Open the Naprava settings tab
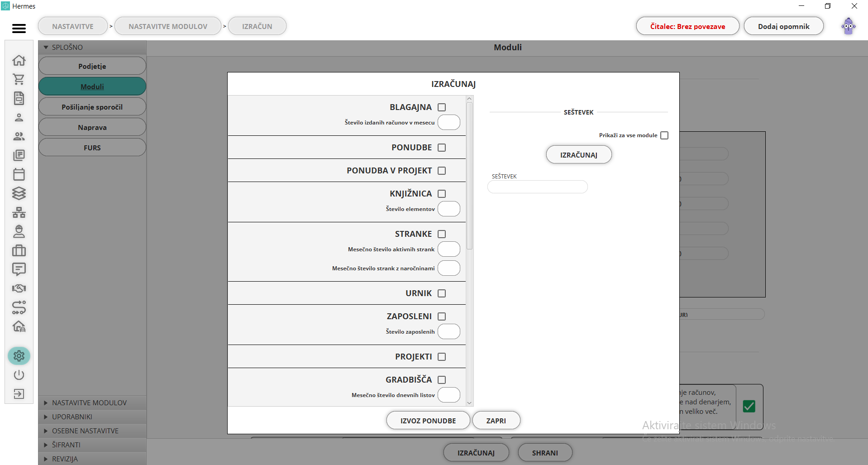 92,127
